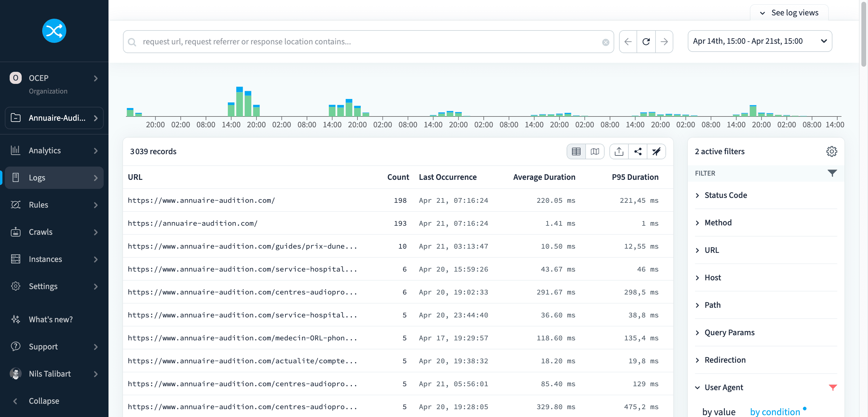The image size is (868, 417).
Task: Click the OCEP organization badge icon
Action: (x=15, y=78)
